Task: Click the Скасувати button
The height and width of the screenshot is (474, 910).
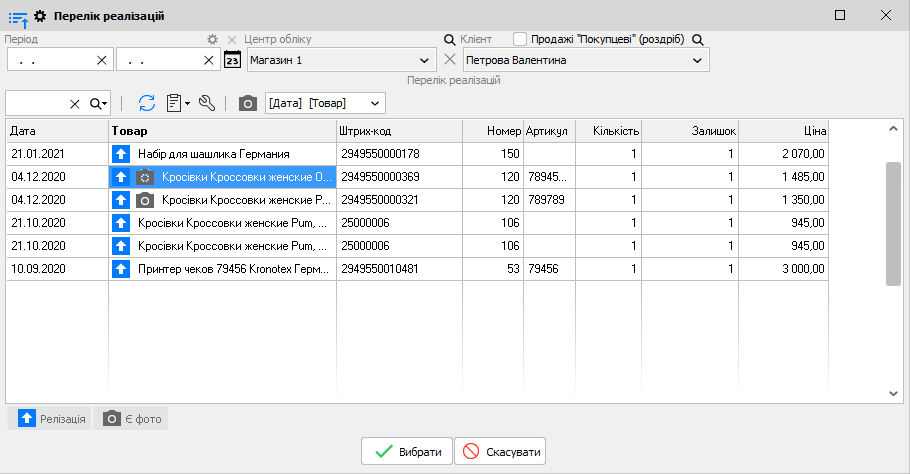Action: [x=500, y=452]
